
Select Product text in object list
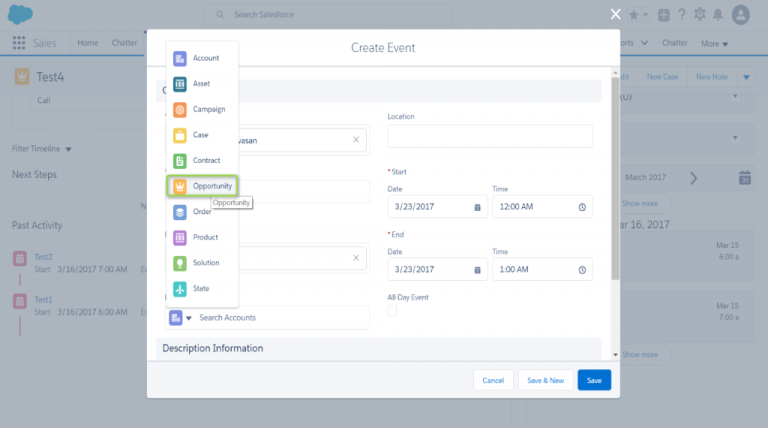point(205,237)
